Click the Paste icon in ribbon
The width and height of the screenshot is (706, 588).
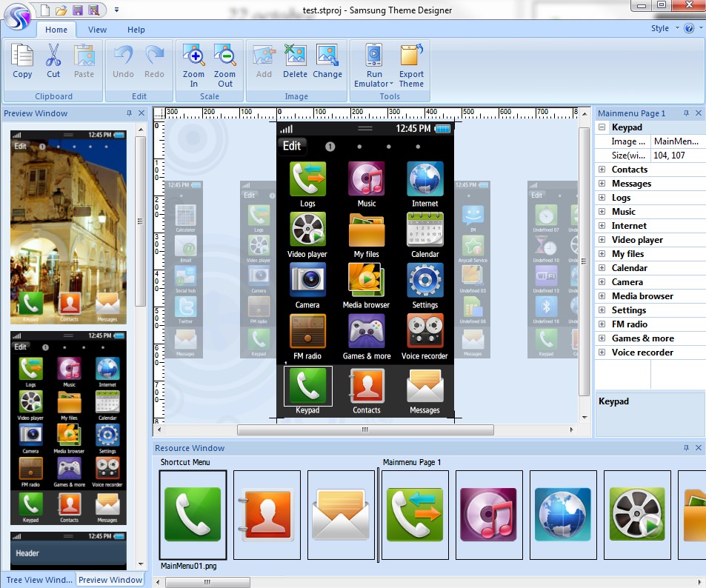[84, 56]
